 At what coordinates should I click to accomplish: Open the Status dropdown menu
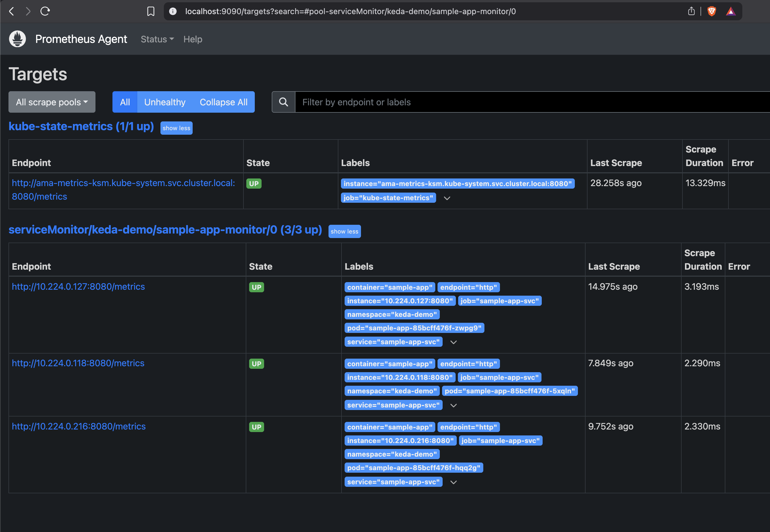pyautogui.click(x=157, y=39)
